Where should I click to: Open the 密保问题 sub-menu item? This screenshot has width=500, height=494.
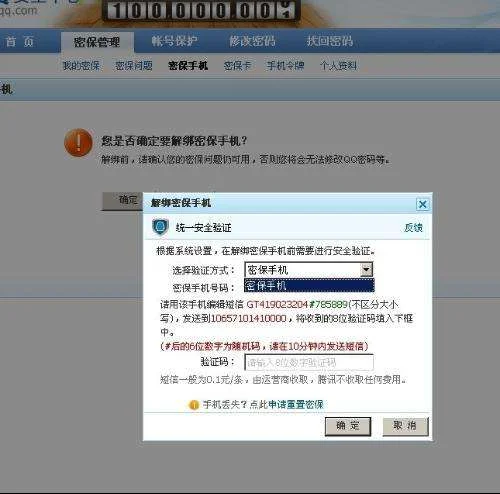(134, 66)
